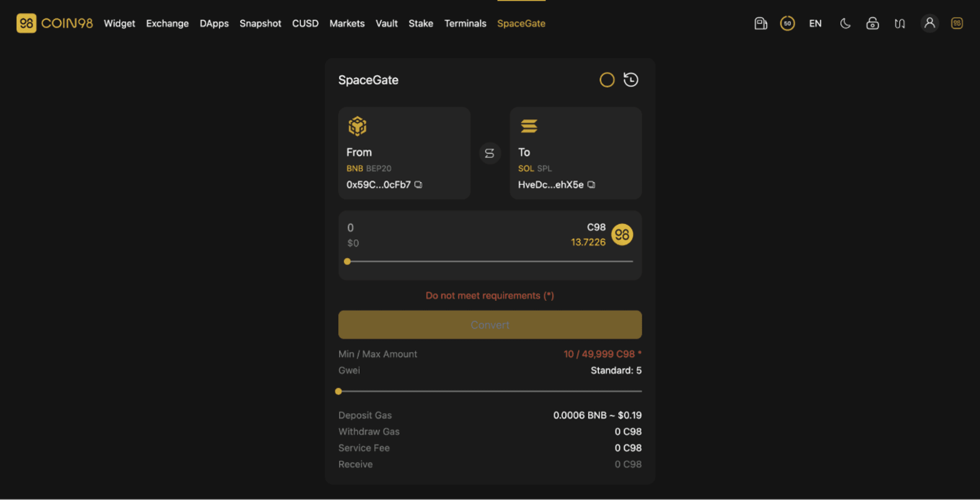Click the HveDc...ehX5e wallet address text
980x500 pixels.
550,185
